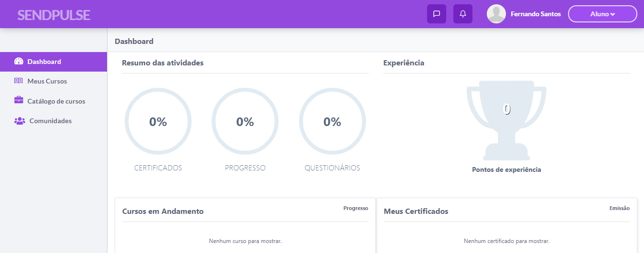The width and height of the screenshot is (644, 253).
Task: Open Meus Cursos menu item
Action: pos(54,81)
